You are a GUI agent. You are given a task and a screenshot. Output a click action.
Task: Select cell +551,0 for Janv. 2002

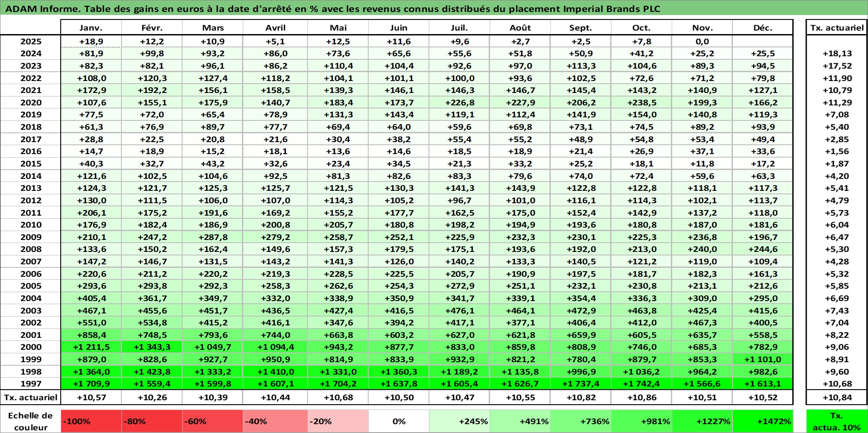pos(91,323)
